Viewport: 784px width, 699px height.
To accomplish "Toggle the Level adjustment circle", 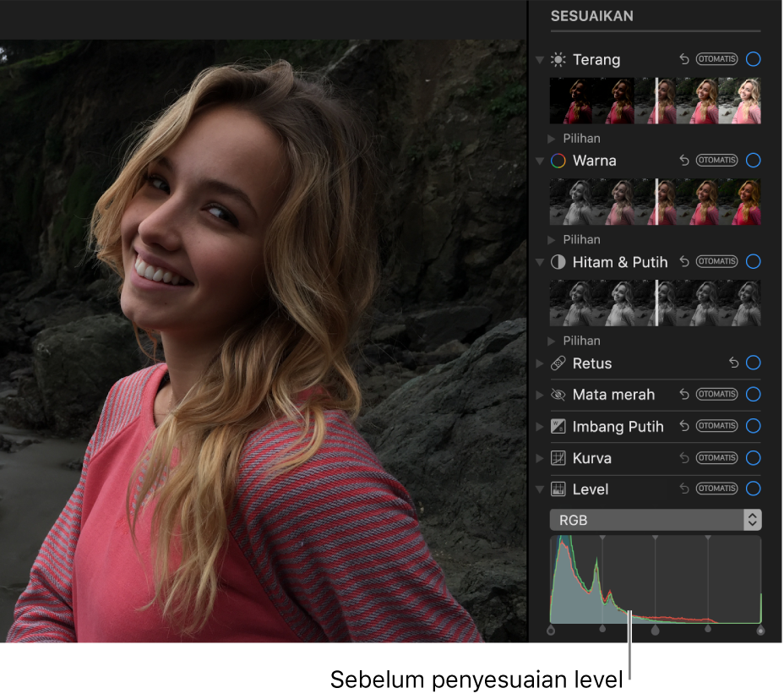I will (754, 489).
